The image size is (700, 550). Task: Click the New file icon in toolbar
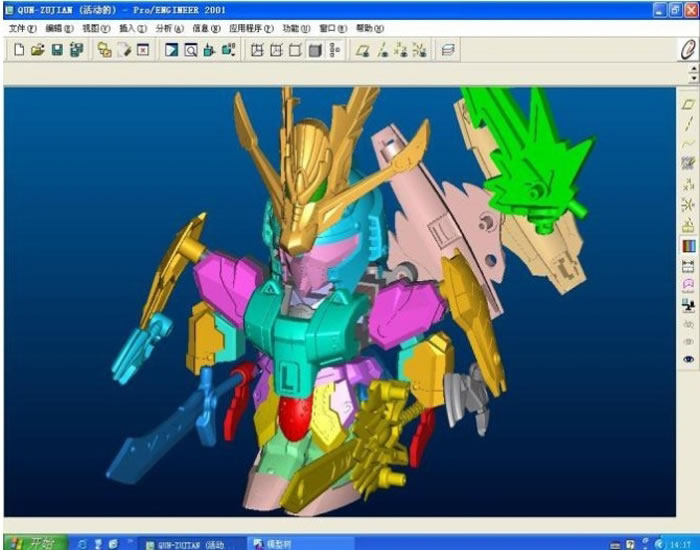(19, 50)
